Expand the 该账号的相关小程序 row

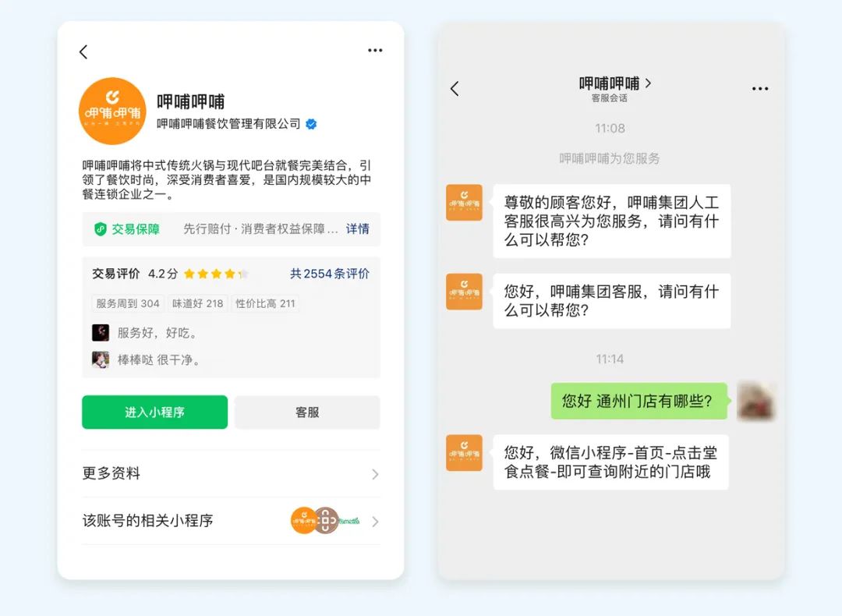tap(231, 520)
